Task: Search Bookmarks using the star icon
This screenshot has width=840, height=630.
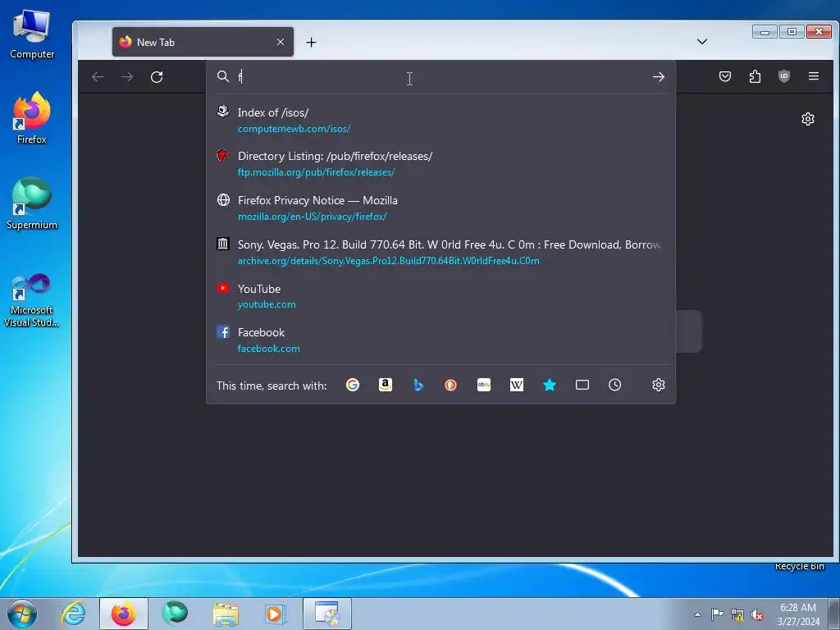Action: (x=550, y=385)
